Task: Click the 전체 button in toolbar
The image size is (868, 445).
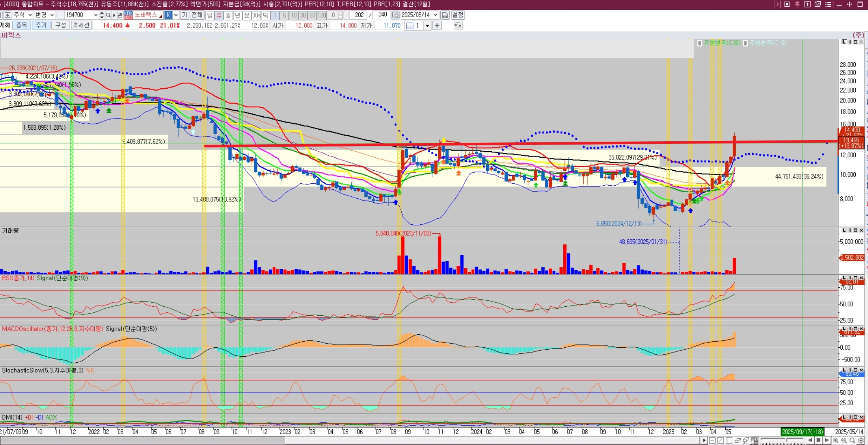Action: pyautogui.click(x=196, y=15)
